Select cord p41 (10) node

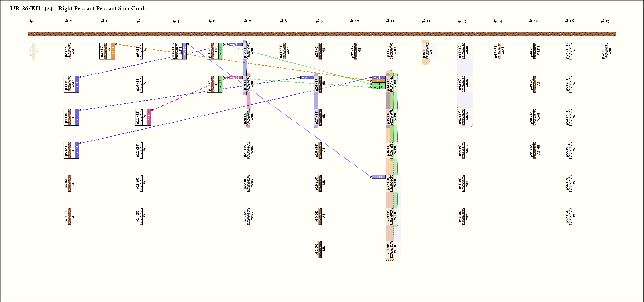coord(463,51)
